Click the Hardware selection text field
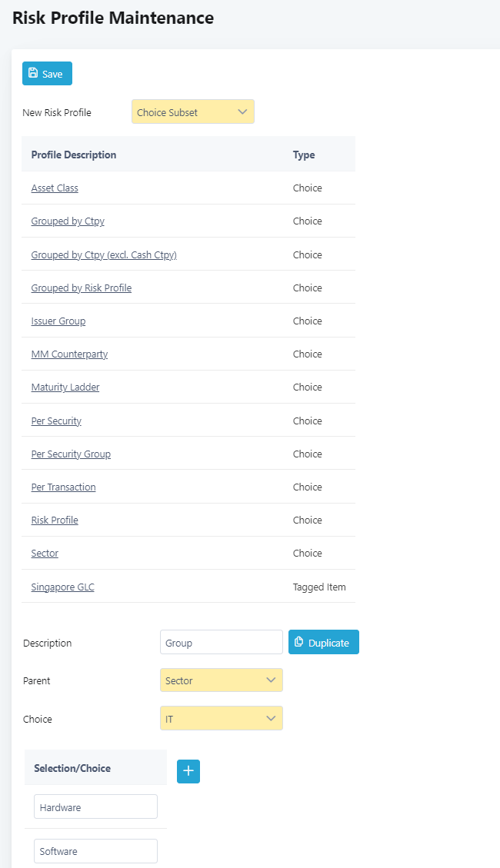The image size is (500, 868). [x=96, y=807]
